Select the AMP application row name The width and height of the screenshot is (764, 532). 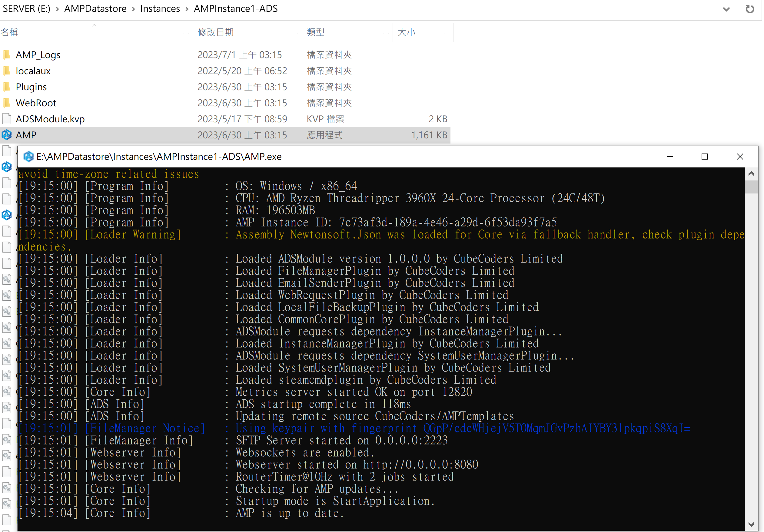[x=26, y=135]
